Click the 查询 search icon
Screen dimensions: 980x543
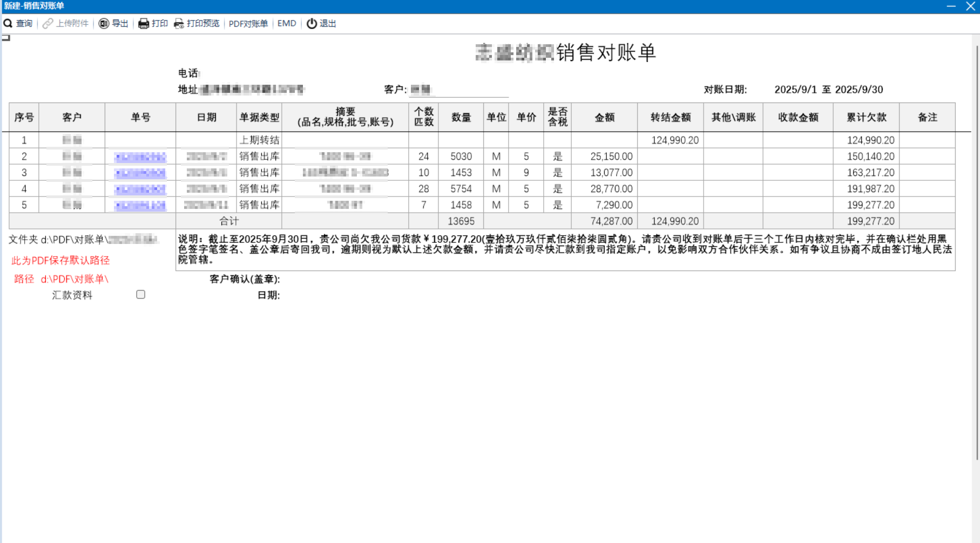pyautogui.click(x=8, y=23)
